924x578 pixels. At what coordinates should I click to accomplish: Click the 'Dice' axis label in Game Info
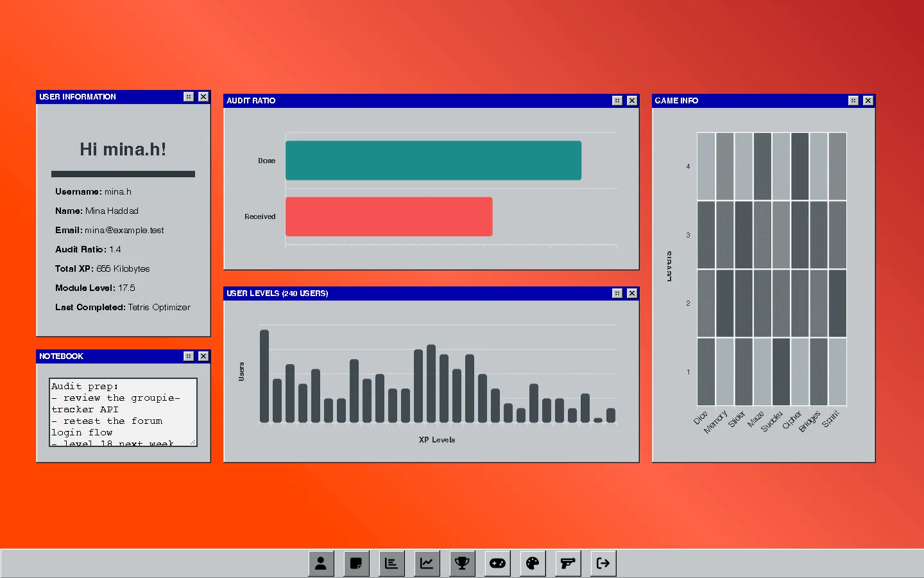(700, 417)
